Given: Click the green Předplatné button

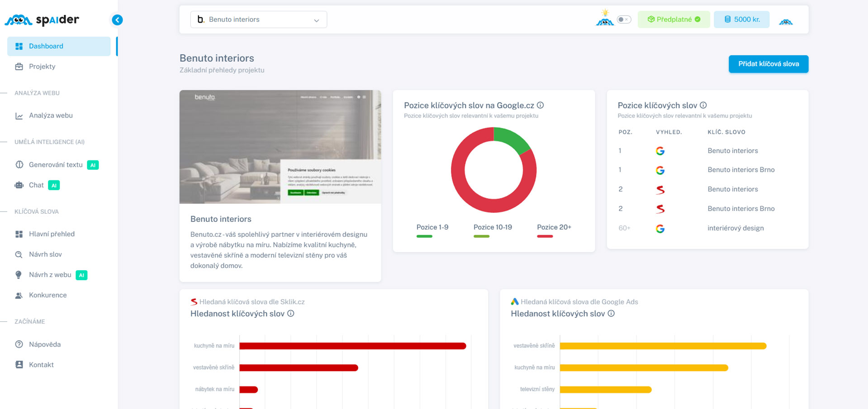Looking at the screenshot, I should point(674,19).
